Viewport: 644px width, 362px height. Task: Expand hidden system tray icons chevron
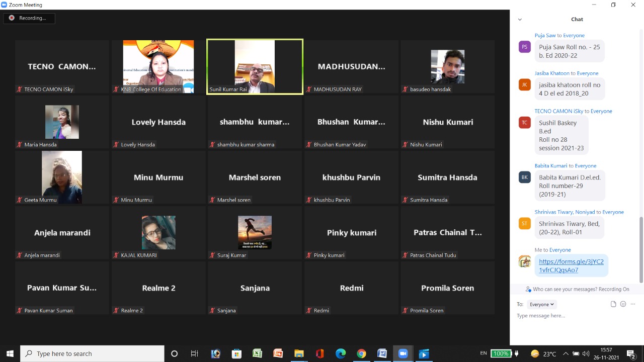pyautogui.click(x=566, y=353)
